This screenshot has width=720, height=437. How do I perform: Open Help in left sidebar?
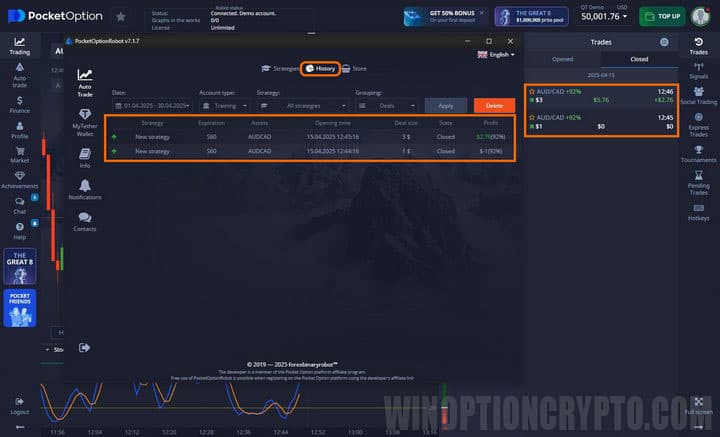(19, 231)
